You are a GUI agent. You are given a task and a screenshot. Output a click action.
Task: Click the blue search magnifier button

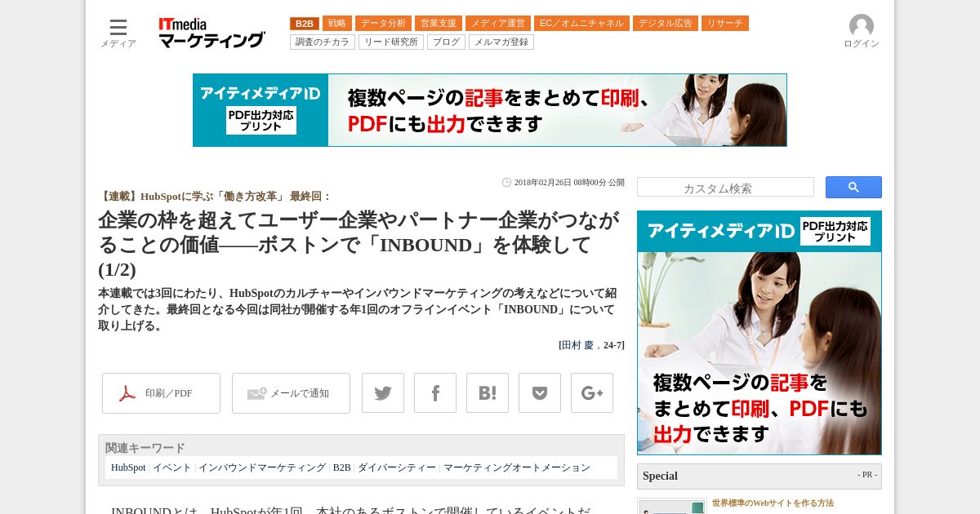coord(853,187)
